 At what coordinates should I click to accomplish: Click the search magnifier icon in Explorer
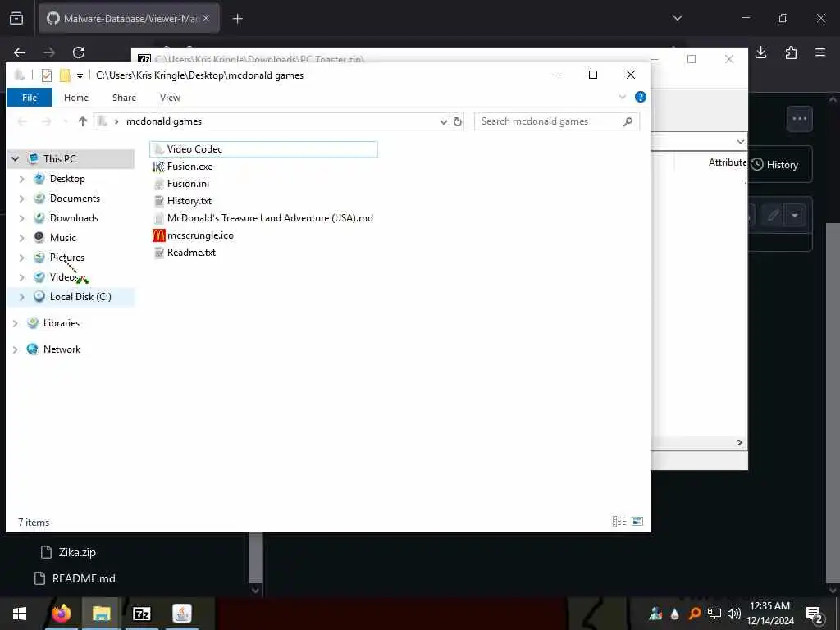pyautogui.click(x=628, y=121)
